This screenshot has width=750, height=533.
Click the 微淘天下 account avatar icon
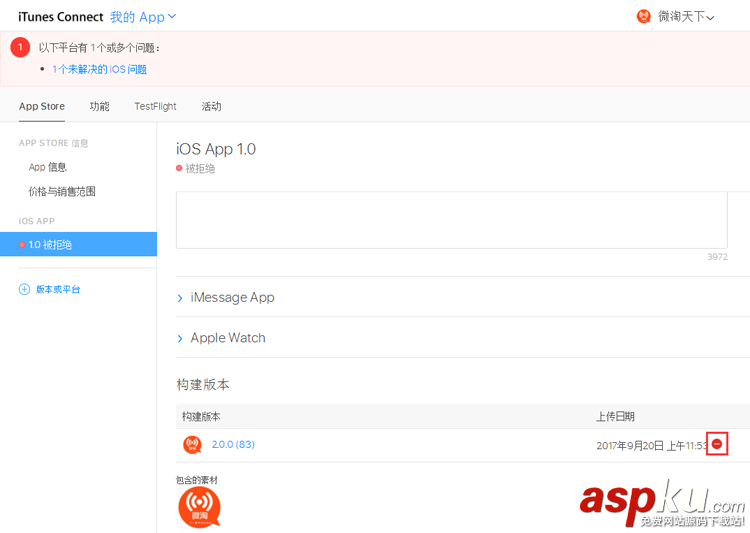[643, 16]
